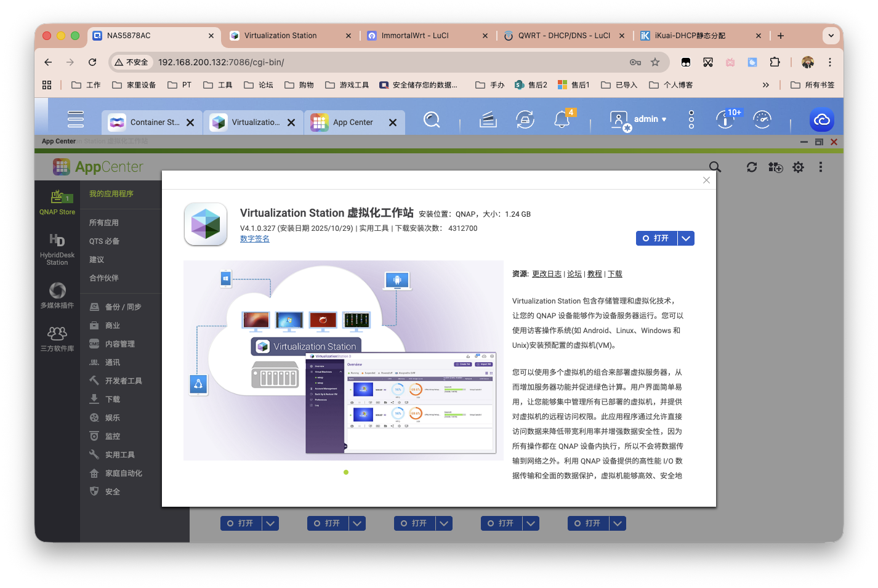Open HybridDesk Station from the sidebar

[57, 245]
